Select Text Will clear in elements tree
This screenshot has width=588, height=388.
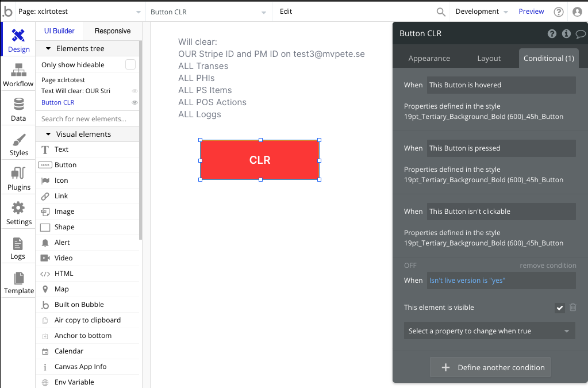(76, 91)
